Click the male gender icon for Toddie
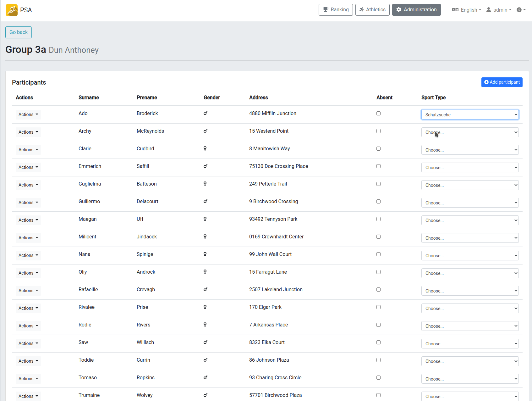Viewport: 532px width, 401px height. pyautogui.click(x=205, y=360)
